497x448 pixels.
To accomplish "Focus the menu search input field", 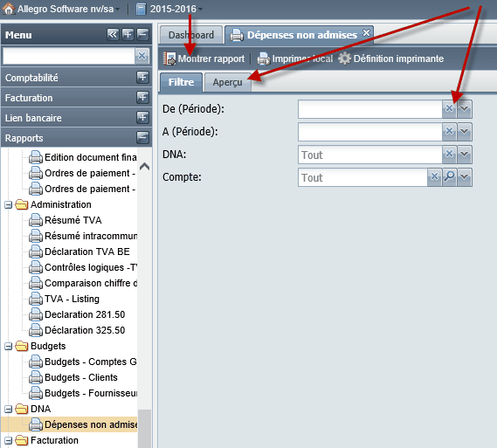I will pos(68,56).
